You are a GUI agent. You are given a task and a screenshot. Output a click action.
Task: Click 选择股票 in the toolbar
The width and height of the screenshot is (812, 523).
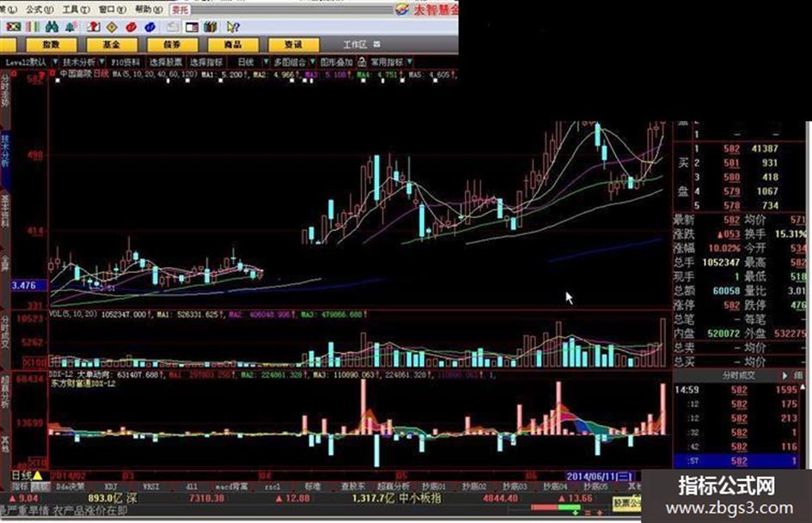click(166, 62)
